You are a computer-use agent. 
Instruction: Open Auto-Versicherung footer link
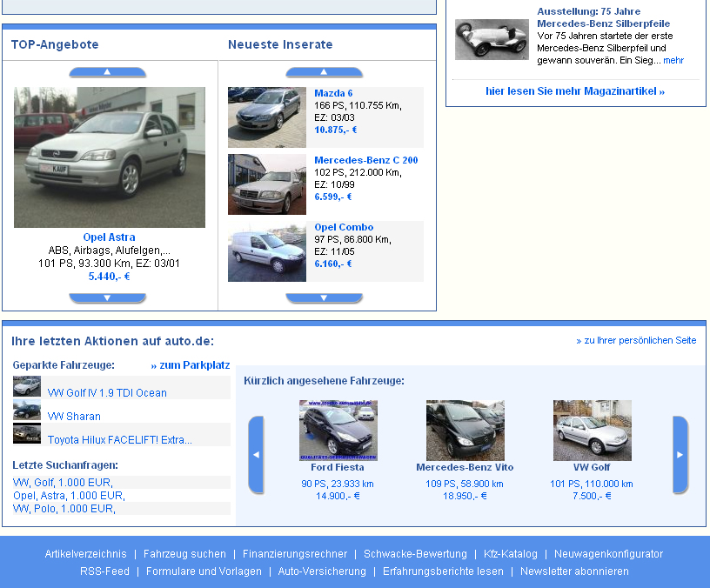coord(322,571)
